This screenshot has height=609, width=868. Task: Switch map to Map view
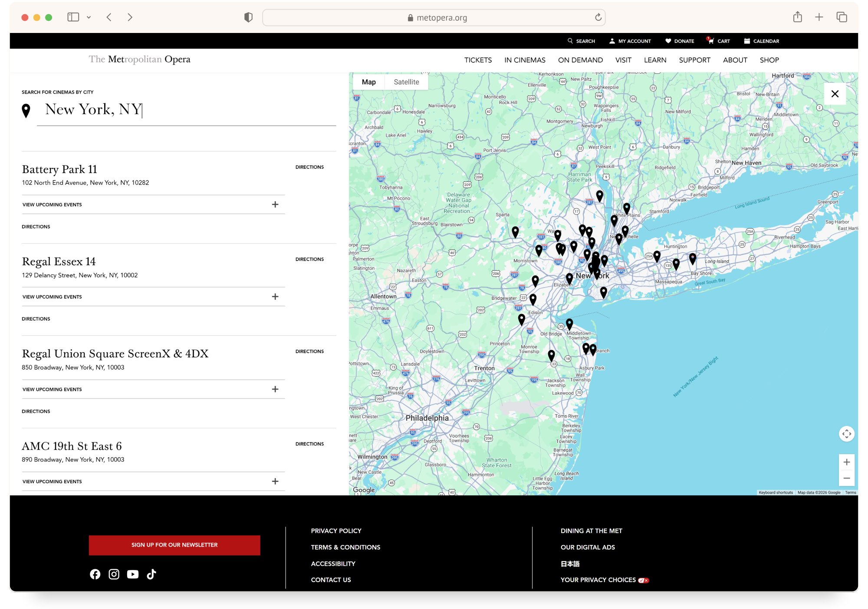369,82
